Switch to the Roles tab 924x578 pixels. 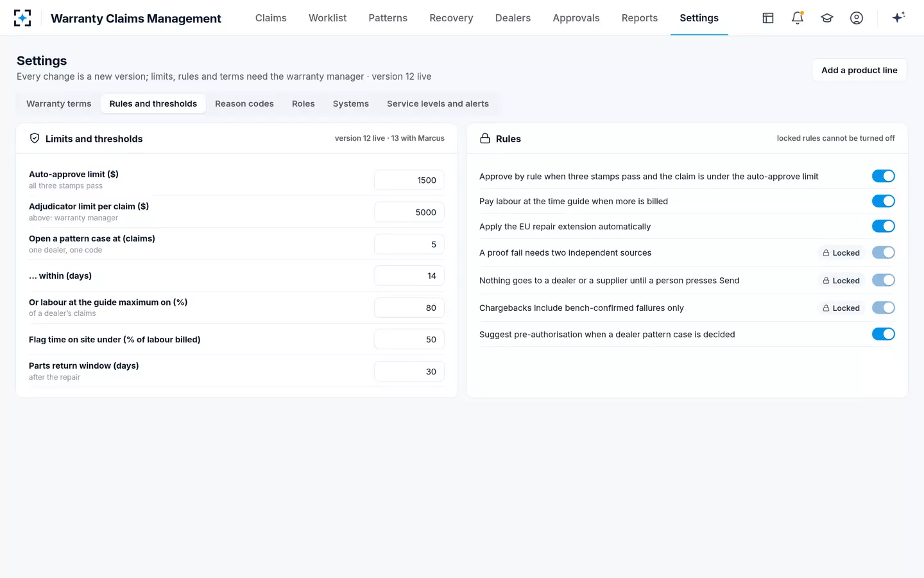click(x=304, y=103)
